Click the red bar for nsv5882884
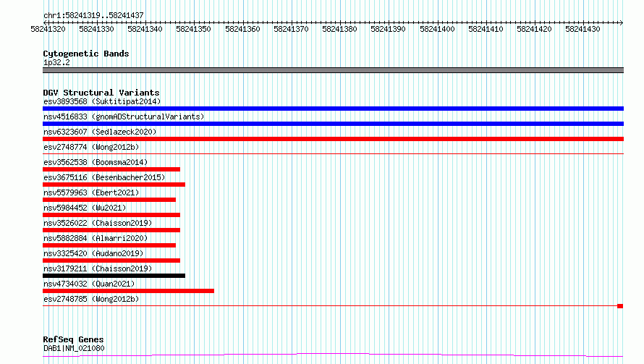644x364 pixels. pos(109,245)
